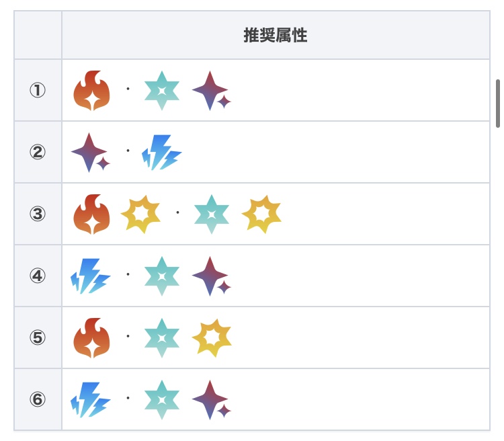Select the blue lightning icon in row ④
Image resolution: width=504 pixels, height=441 pixels.
pyautogui.click(x=91, y=276)
